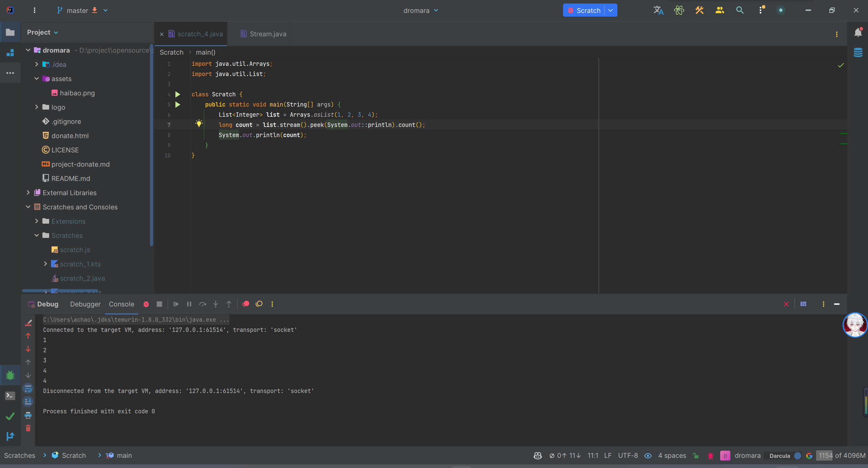Toggle read-only lock icon in status bar
868x468 pixels.
click(x=696, y=455)
